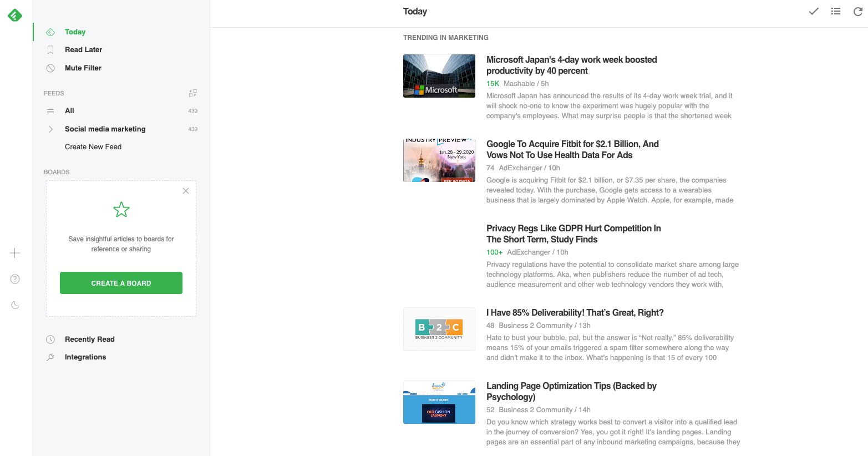Open Recently Read from the sidebar
The height and width of the screenshot is (456, 868).
[90, 339]
